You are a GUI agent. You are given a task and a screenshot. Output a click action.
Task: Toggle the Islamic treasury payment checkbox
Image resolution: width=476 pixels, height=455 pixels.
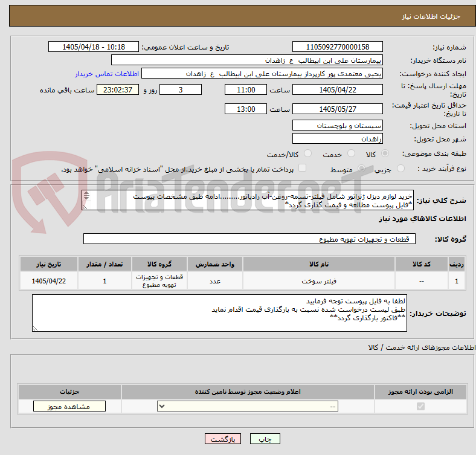click(x=303, y=168)
